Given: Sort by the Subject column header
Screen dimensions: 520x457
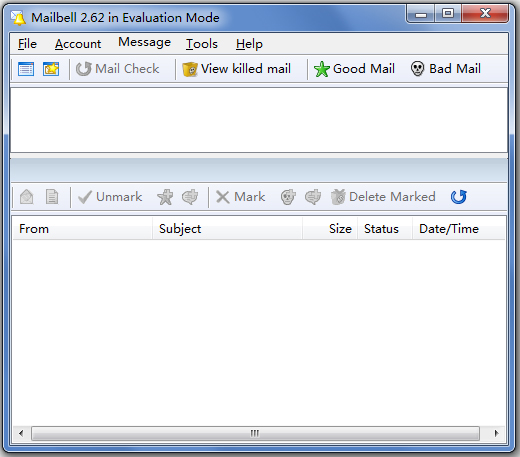Looking at the screenshot, I should point(227,229).
